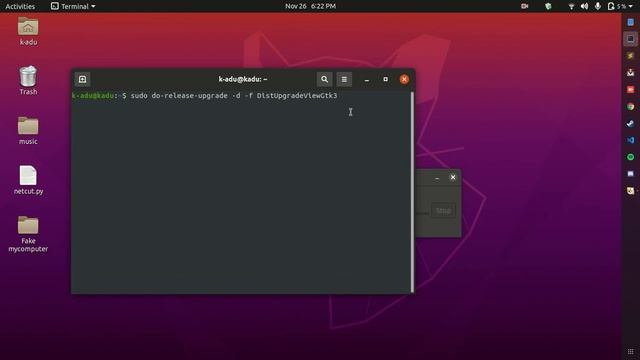Click the battery 5% indicator
This screenshot has width=640, height=360.
tap(616, 6)
